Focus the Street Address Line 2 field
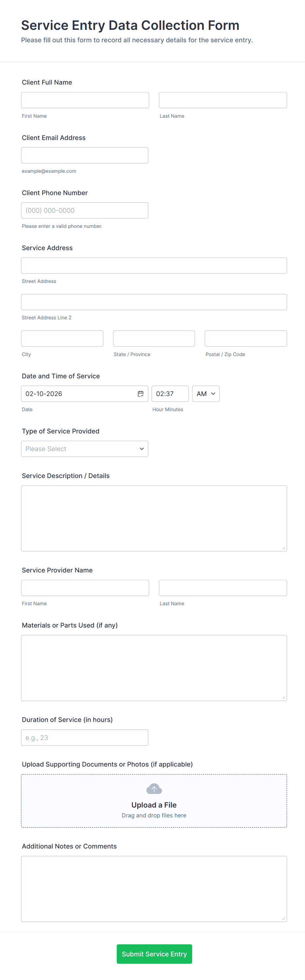The image size is (305, 980). (x=154, y=302)
